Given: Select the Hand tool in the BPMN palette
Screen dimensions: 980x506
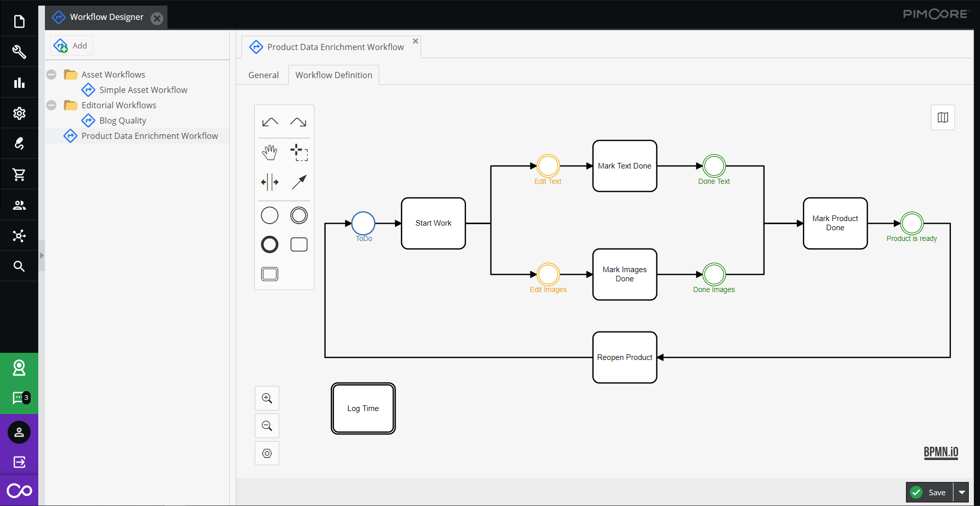Looking at the screenshot, I should [270, 152].
